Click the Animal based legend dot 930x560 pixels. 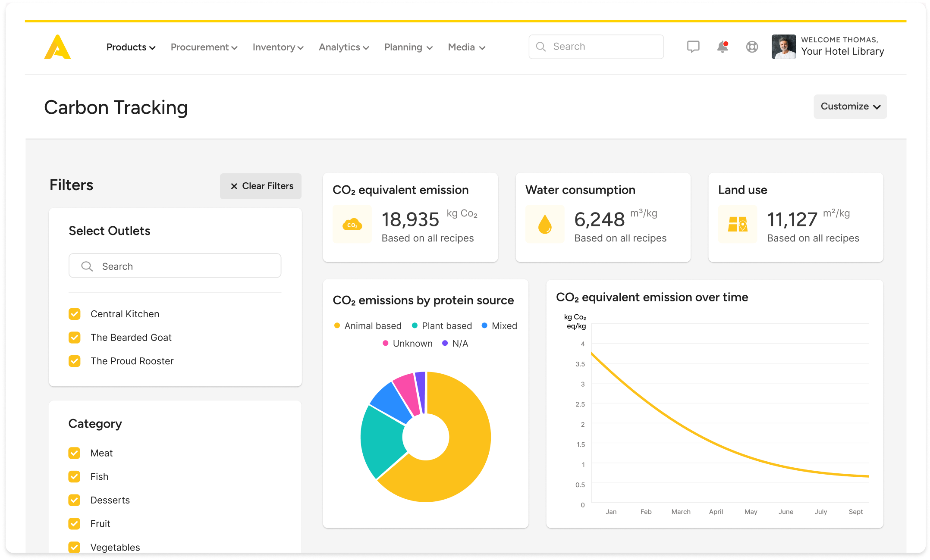tap(337, 325)
